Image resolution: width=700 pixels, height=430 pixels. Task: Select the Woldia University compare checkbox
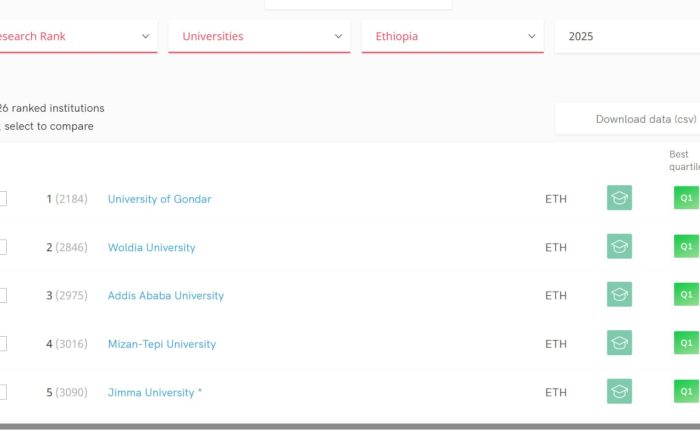tap(2, 247)
